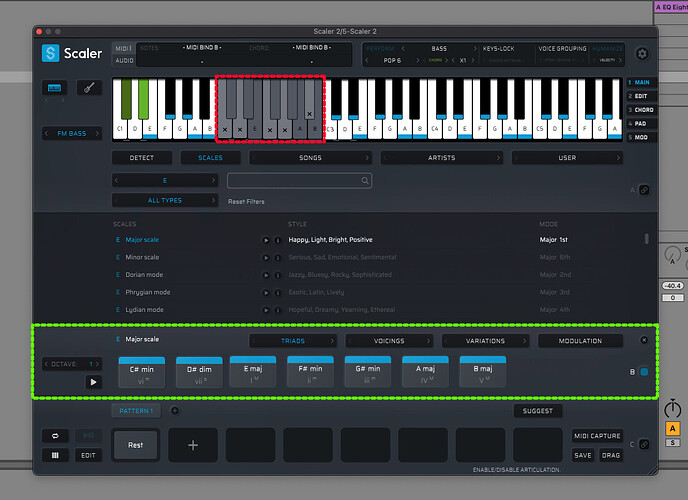The image size is (688, 500).
Task: Select PATTERN 1 tab
Action: click(x=136, y=411)
